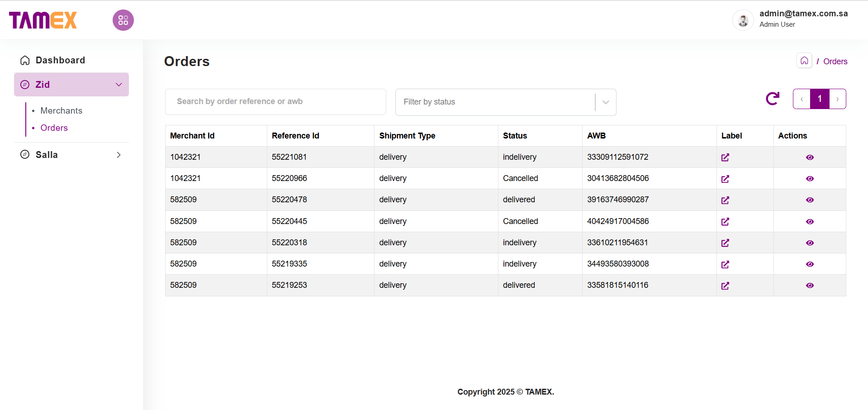Open label for order 55220445

tap(725, 222)
